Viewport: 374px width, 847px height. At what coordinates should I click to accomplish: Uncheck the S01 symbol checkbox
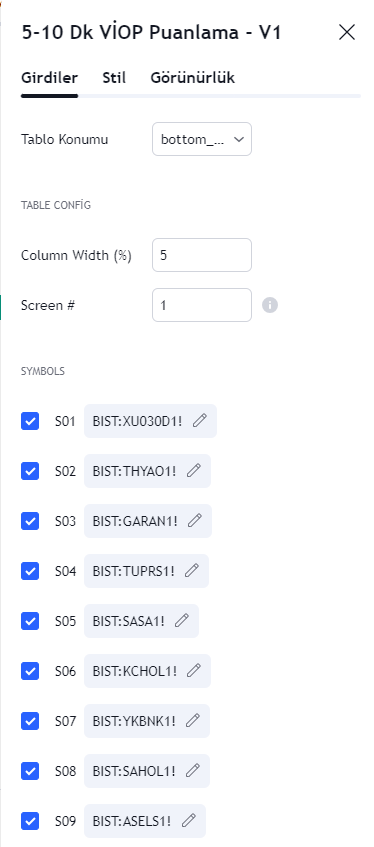(x=30, y=421)
